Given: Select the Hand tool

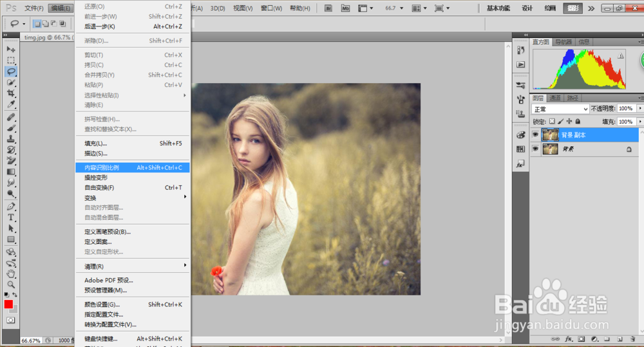Looking at the screenshot, I should coord(11,274).
